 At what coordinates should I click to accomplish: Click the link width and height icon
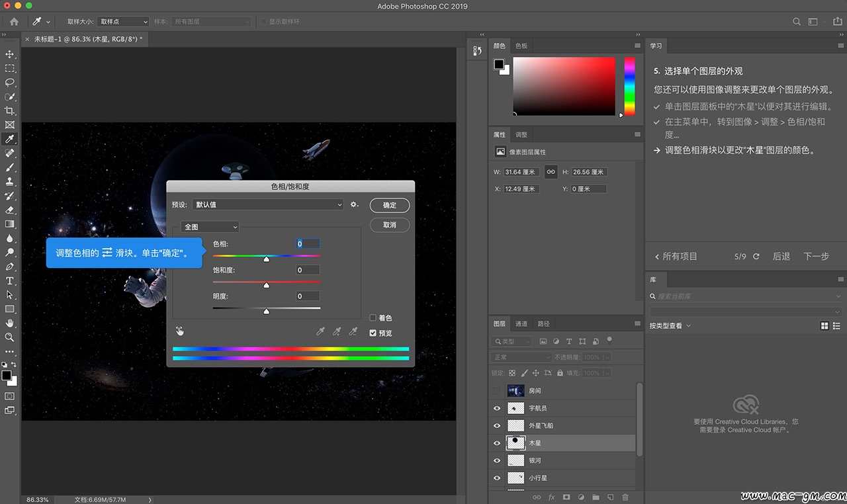[x=551, y=172]
